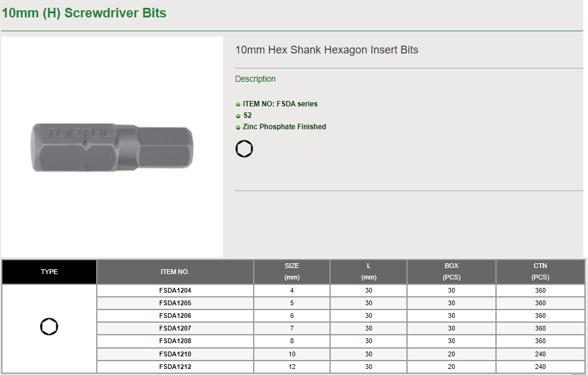This screenshot has height=375, width=588.
Task: Click the hexagon type icon in the table
Action: [x=49, y=328]
